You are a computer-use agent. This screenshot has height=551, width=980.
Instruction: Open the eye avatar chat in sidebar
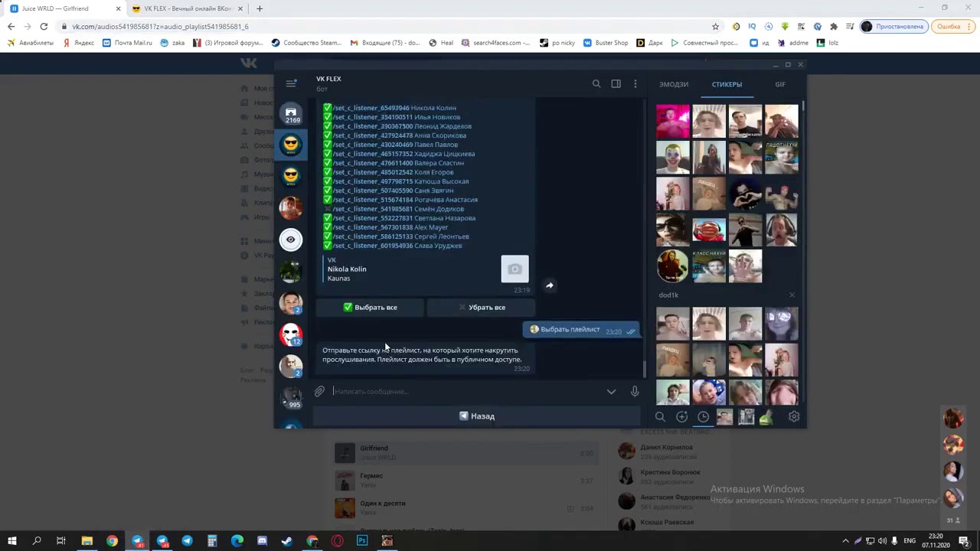click(x=291, y=240)
